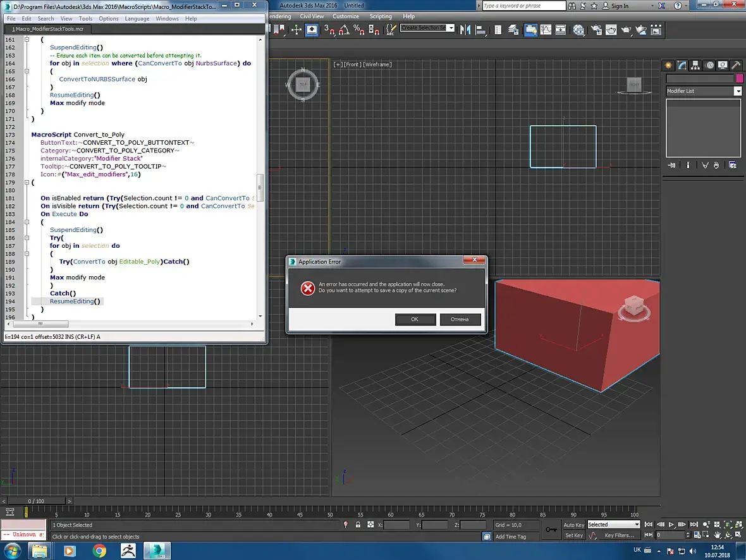Open the Modifier List dropdown

tap(738, 91)
